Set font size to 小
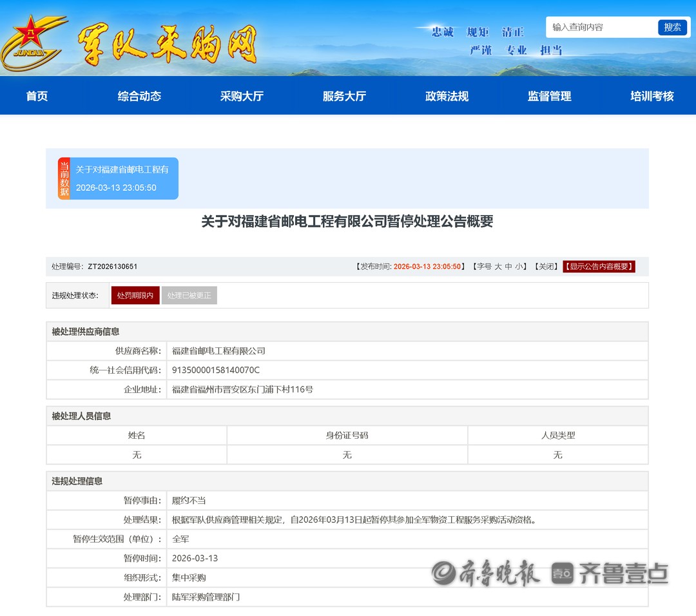Viewport: 696px width, 616px height. [519, 267]
